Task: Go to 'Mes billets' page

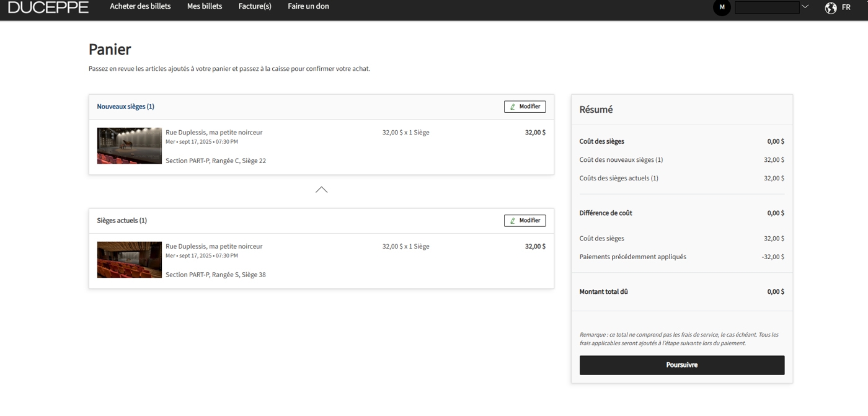Action: [x=205, y=6]
